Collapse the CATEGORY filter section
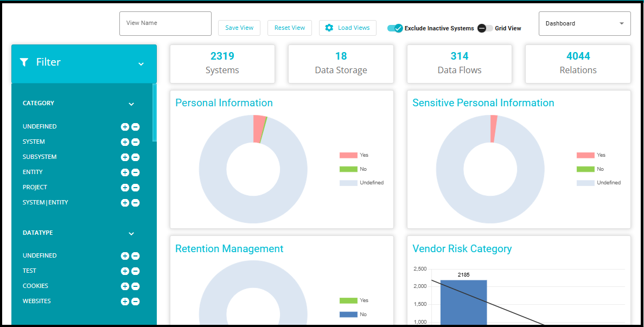 point(131,104)
